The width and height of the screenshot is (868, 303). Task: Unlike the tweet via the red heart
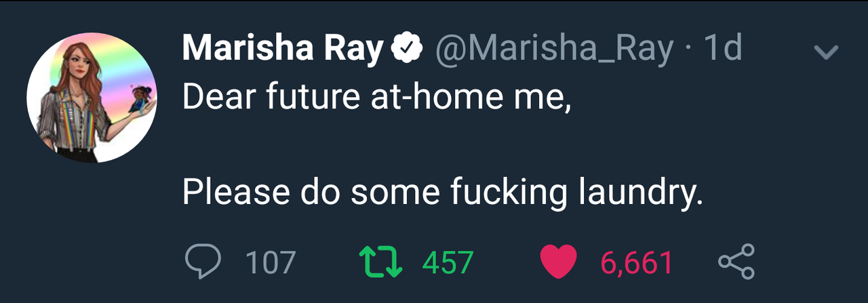557,262
